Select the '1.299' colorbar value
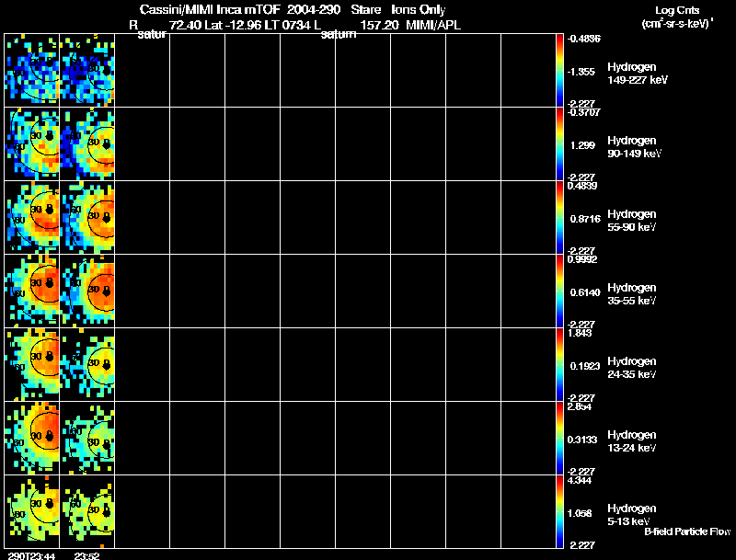 coord(582,145)
